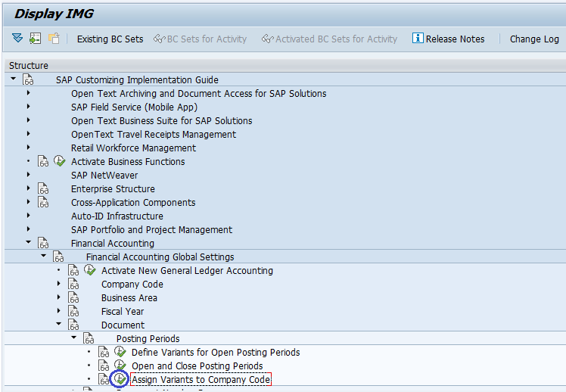The width and height of the screenshot is (566, 392).
Task: Open documentation icon for Financial Accounting Global Settings
Action: tap(58, 257)
